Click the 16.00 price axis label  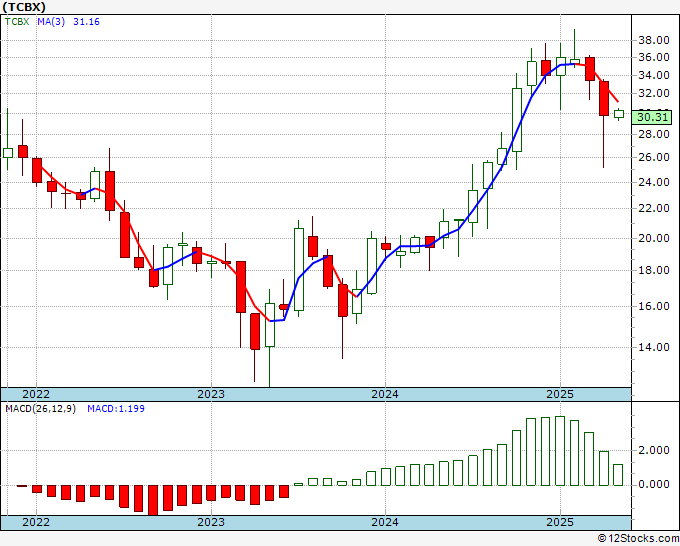click(x=654, y=306)
